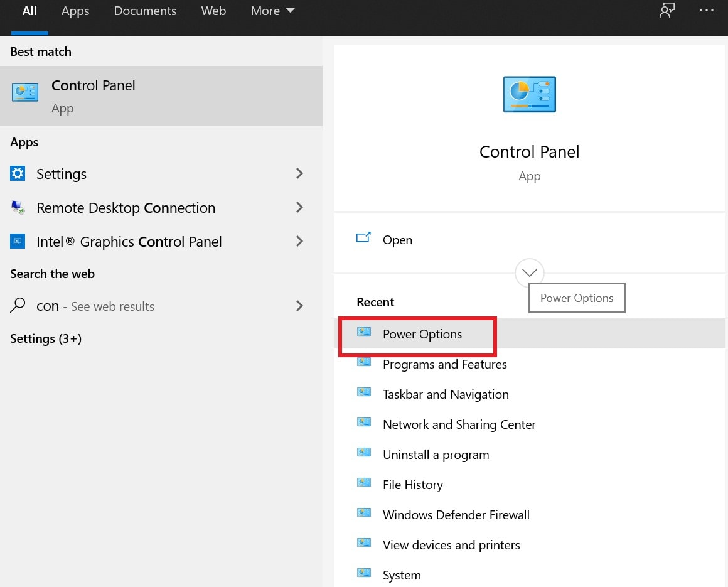Click the icon beside View devices and printers
Screen dimensions: 728x587
[x=363, y=543]
